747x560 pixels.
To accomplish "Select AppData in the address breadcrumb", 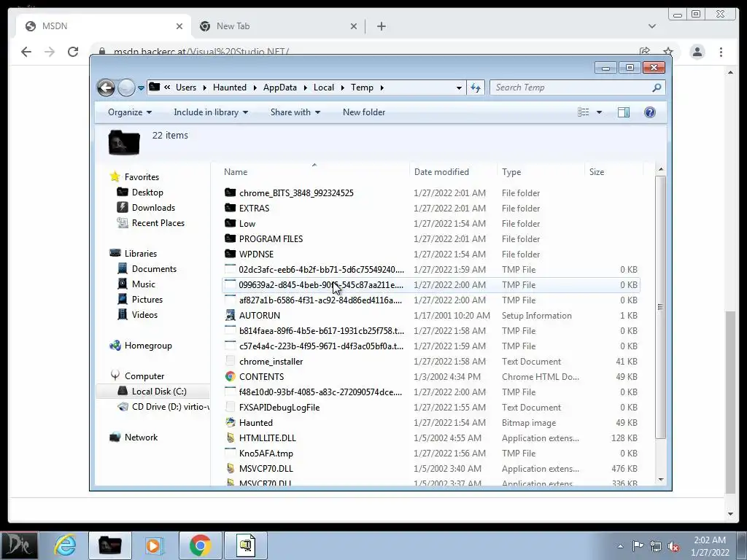I will point(279,87).
